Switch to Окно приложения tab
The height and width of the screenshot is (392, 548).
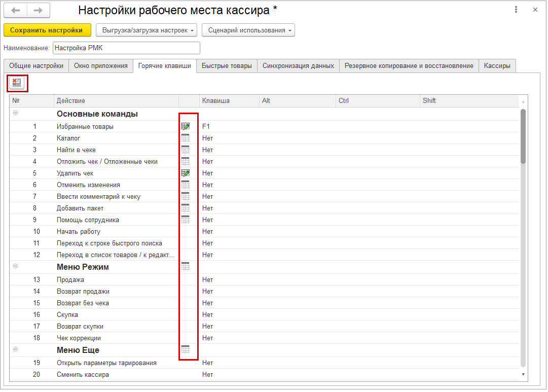tap(101, 66)
